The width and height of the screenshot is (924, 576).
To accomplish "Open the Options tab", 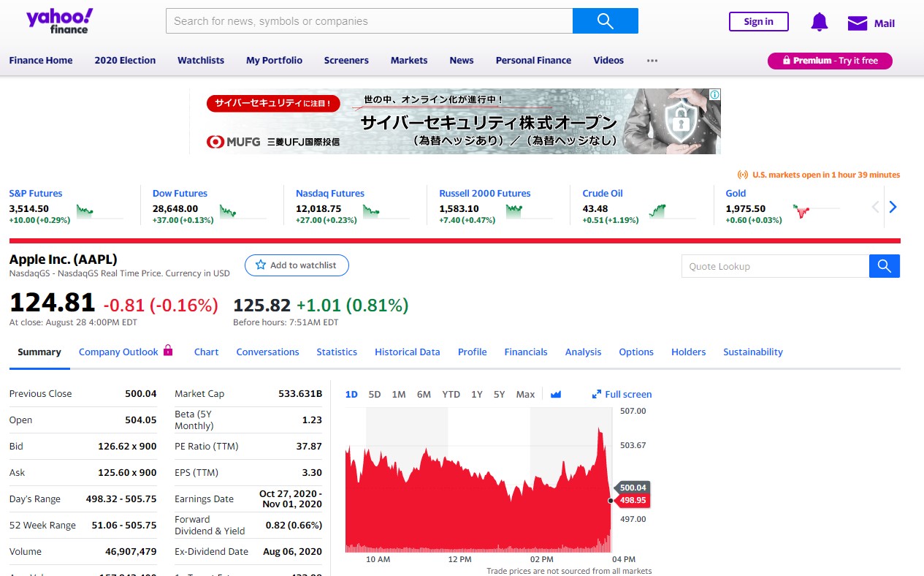I will 636,352.
